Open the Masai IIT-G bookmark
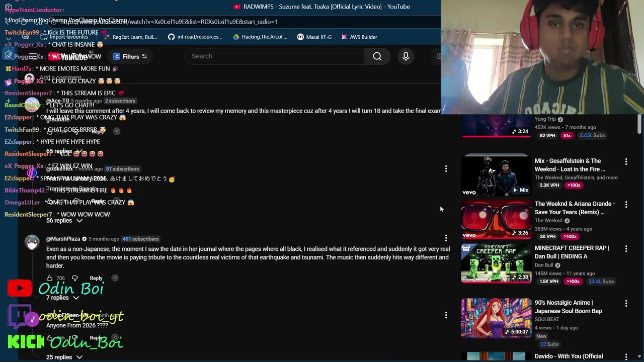Image resolution: width=644 pixels, height=362 pixels. [x=314, y=37]
